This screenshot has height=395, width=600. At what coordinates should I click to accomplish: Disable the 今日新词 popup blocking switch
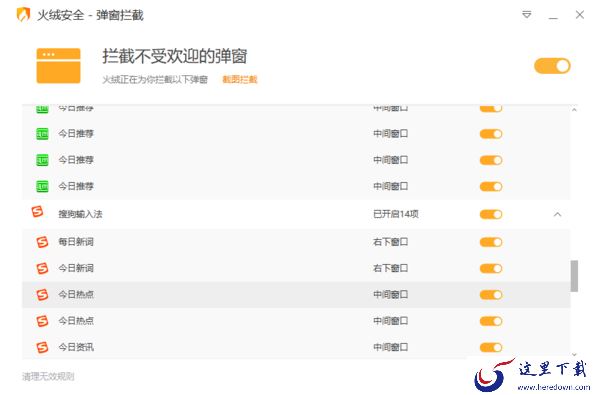point(491,269)
